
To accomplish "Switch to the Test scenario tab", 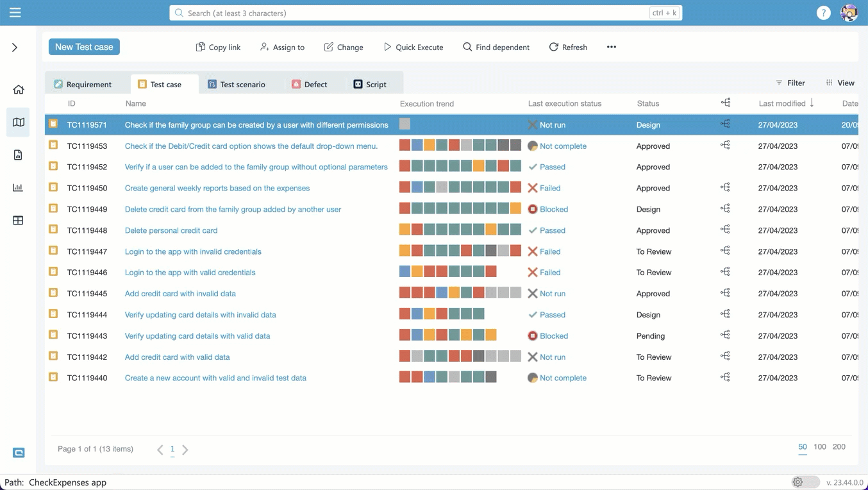I will click(x=236, y=84).
